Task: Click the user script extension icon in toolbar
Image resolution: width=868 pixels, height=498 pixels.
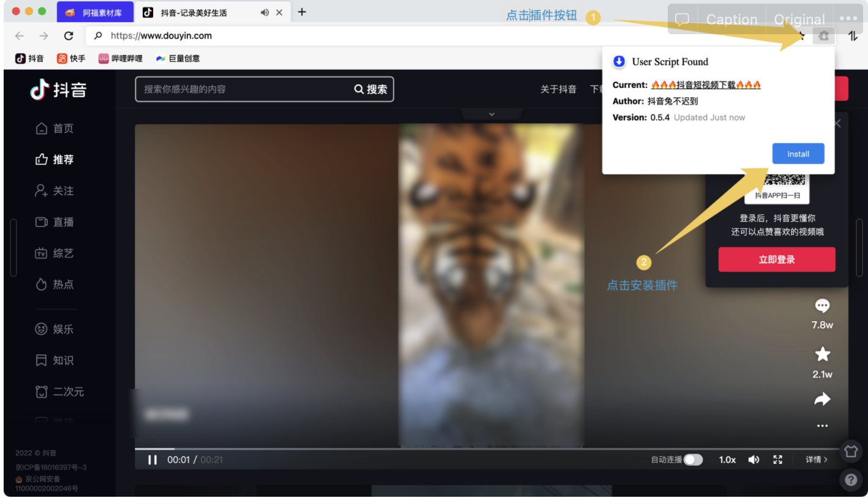Action: 824,36
